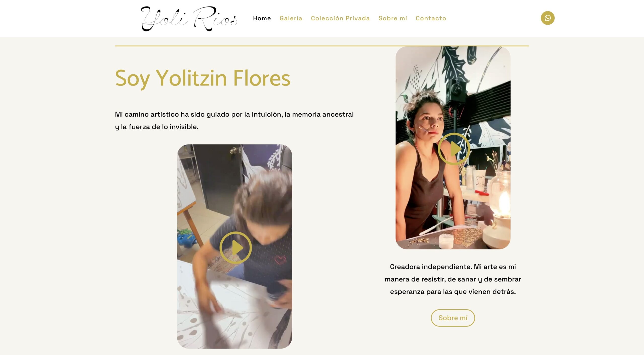
Task: Play the video of the artist painting on canvas
Action: pos(235,248)
